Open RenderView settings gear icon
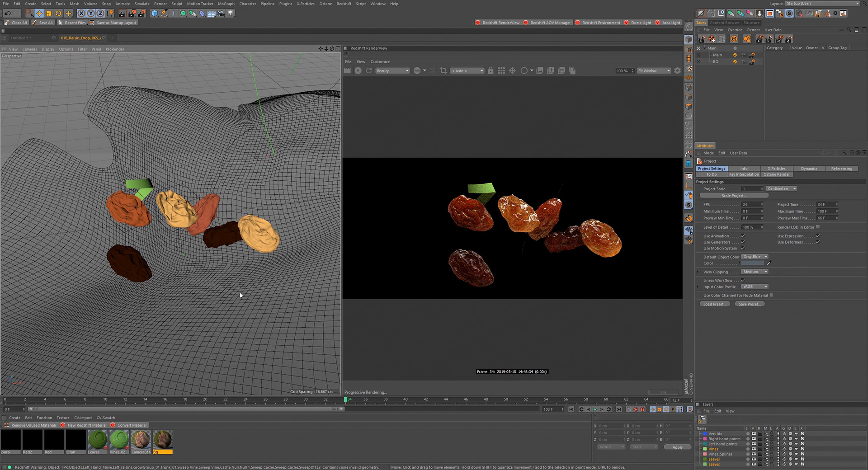This screenshot has height=470, width=868. [677, 70]
